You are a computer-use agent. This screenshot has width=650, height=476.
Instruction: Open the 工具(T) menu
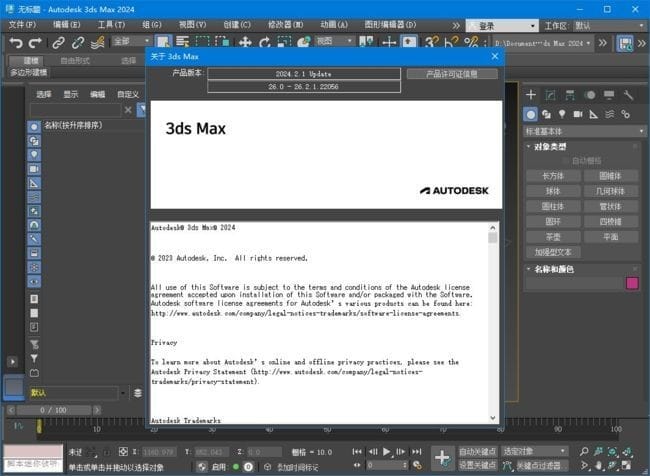[x=111, y=25]
